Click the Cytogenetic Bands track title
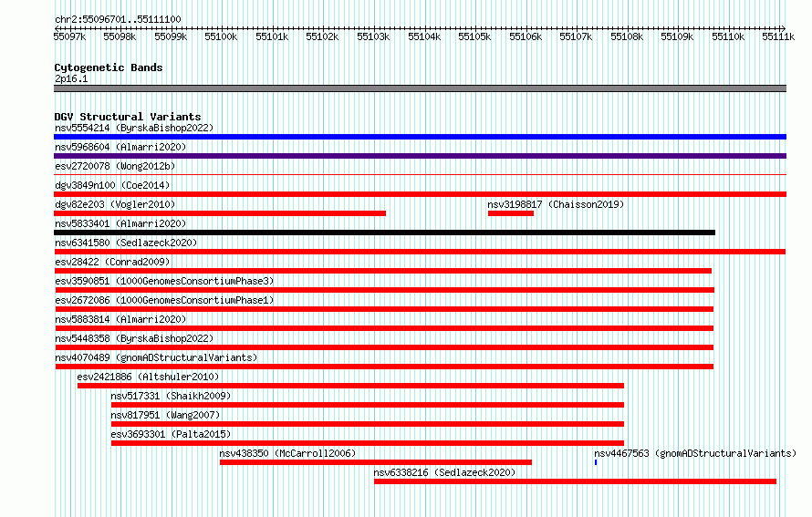812x517 pixels. [109, 67]
